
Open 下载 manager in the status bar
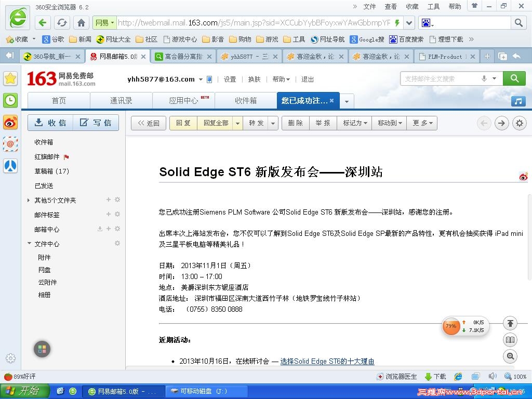(x=436, y=377)
